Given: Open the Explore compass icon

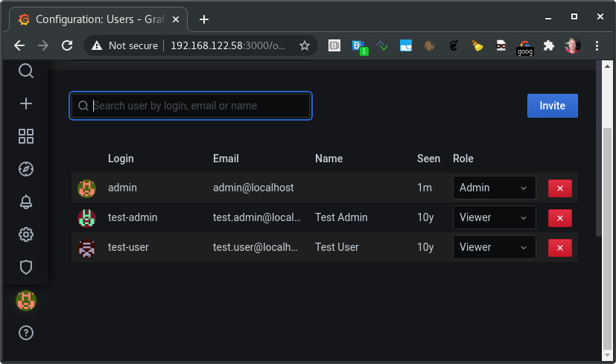Looking at the screenshot, I should pyautogui.click(x=26, y=169).
